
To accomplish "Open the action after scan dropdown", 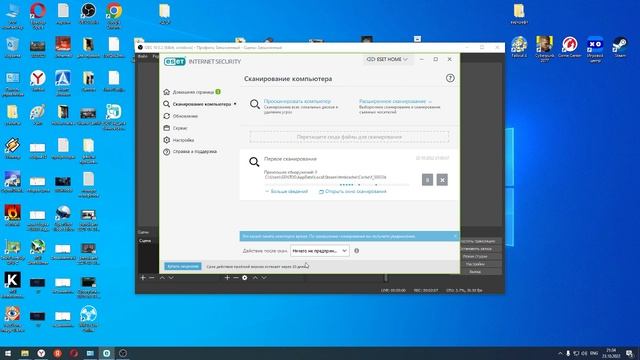I will tap(320, 251).
